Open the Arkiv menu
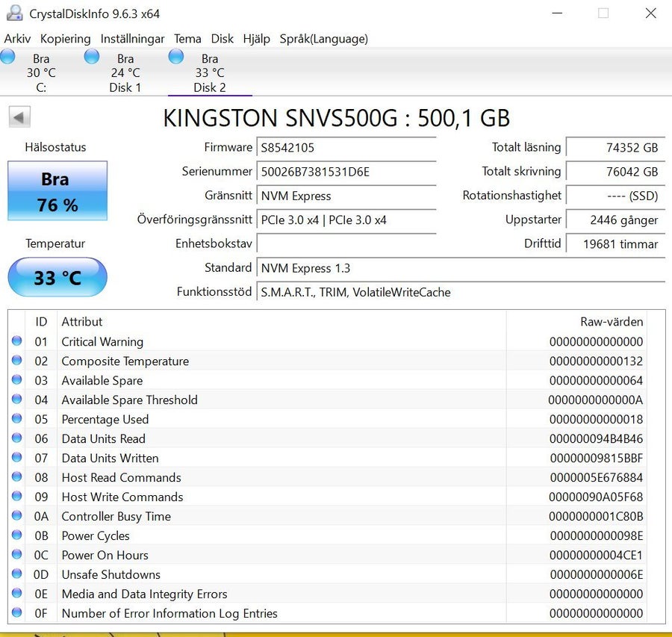The image size is (672, 637). click(x=18, y=39)
